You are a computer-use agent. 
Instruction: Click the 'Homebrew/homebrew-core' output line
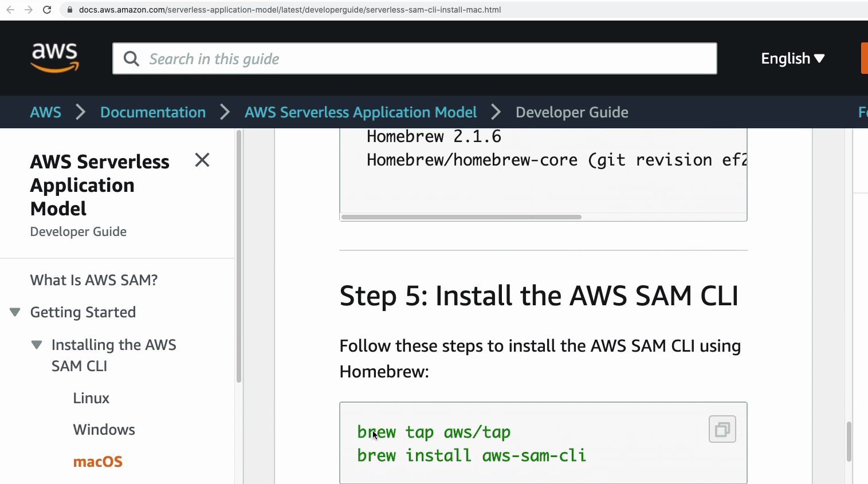[x=556, y=160]
